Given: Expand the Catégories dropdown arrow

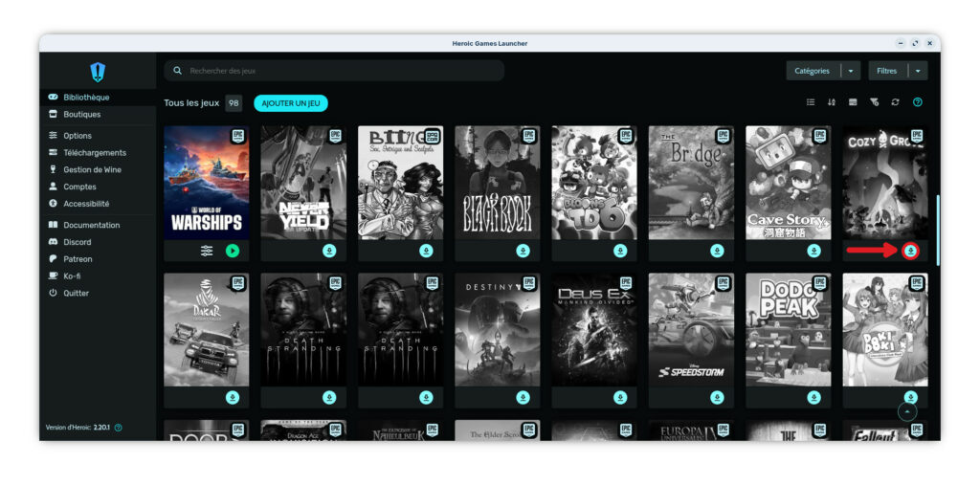Looking at the screenshot, I should click(851, 71).
